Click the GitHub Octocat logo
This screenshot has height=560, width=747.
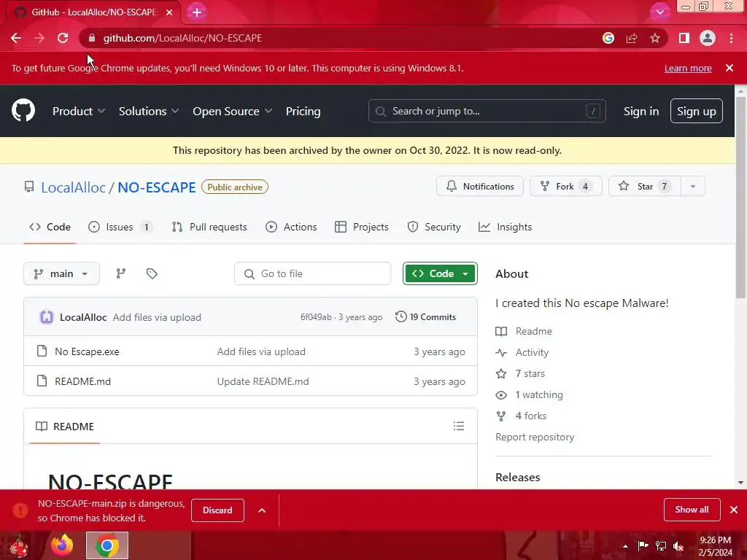point(23,111)
